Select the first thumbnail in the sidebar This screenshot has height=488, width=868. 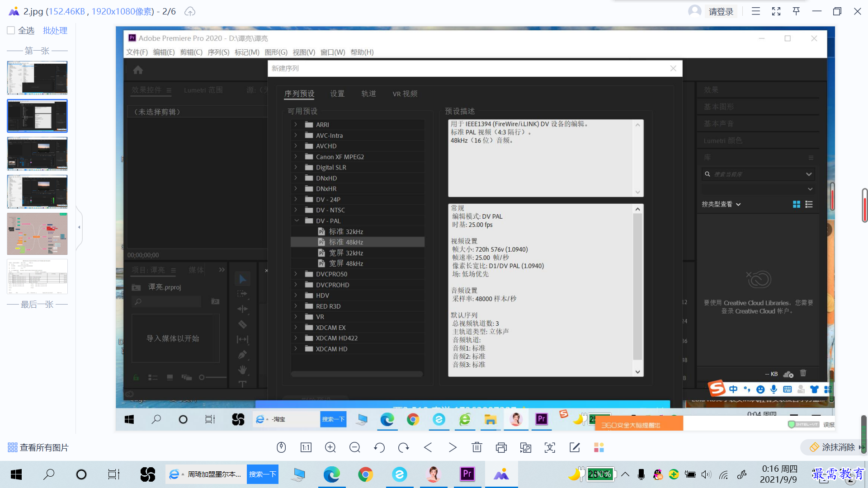pos(38,78)
